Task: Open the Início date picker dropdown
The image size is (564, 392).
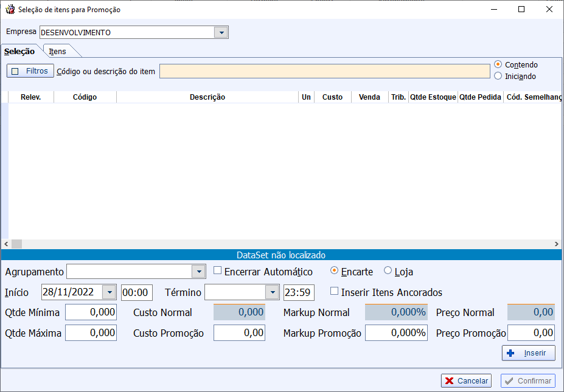Action: tap(109, 292)
